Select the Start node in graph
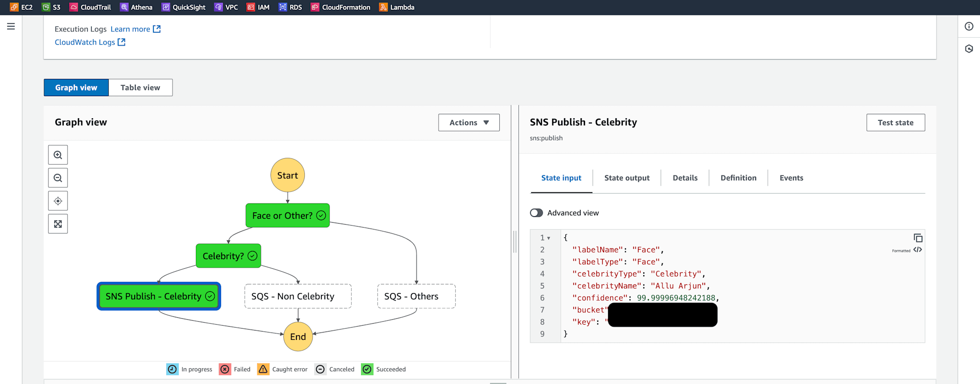The height and width of the screenshot is (384, 980). coord(288,175)
